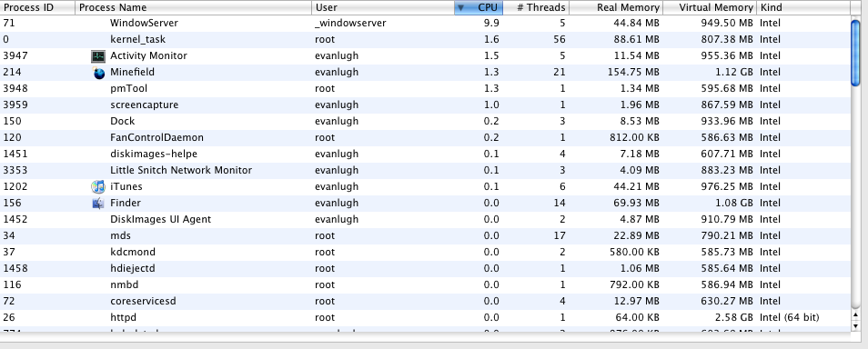Image resolution: width=868 pixels, height=349 pixels.
Task: Select the FanControlDaemon process row
Action: (x=425, y=138)
